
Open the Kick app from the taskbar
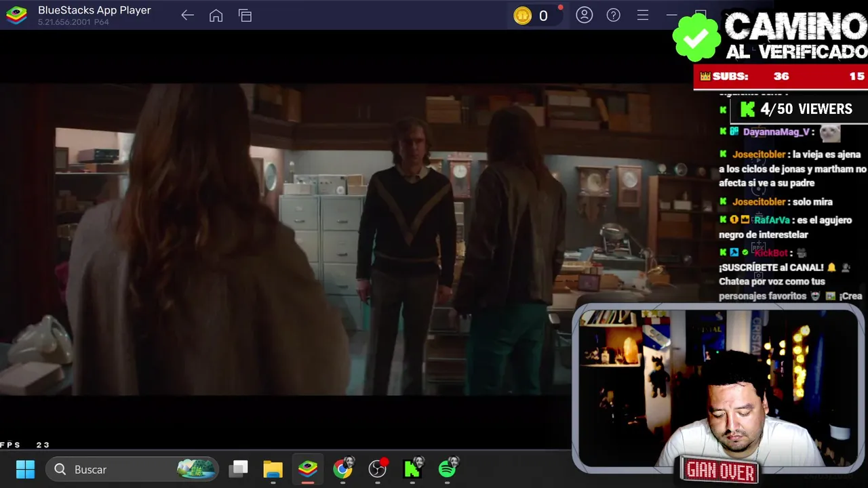coord(413,468)
